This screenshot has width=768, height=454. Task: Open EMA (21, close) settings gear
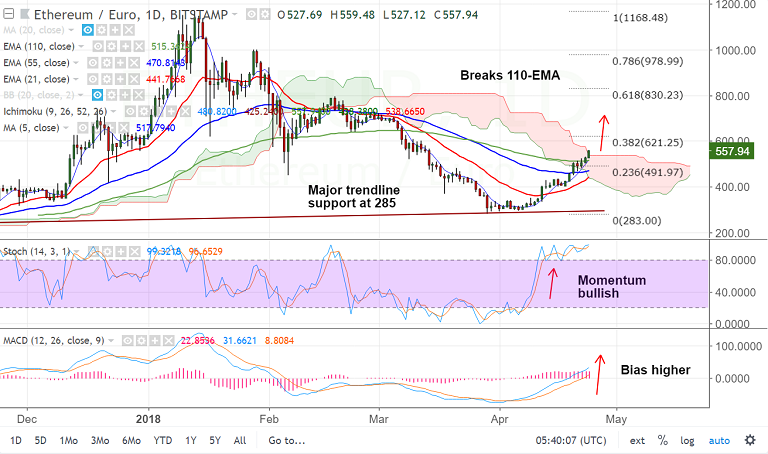107,79
